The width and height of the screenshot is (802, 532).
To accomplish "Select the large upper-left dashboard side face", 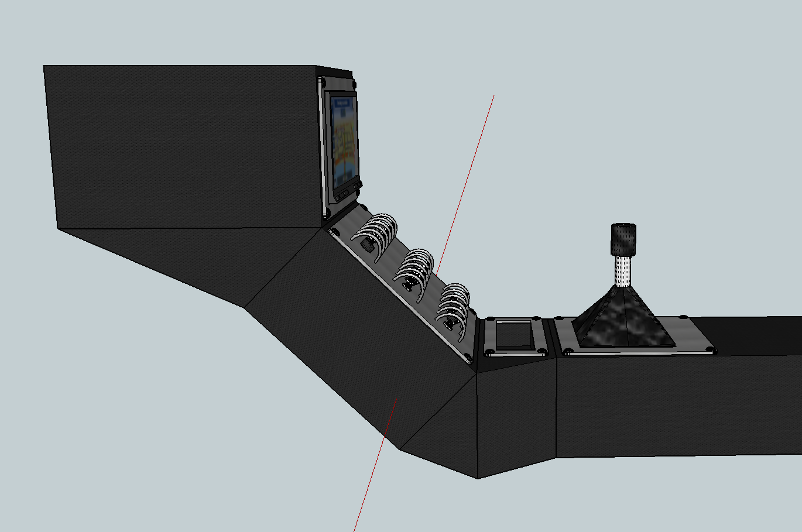I will [181, 146].
